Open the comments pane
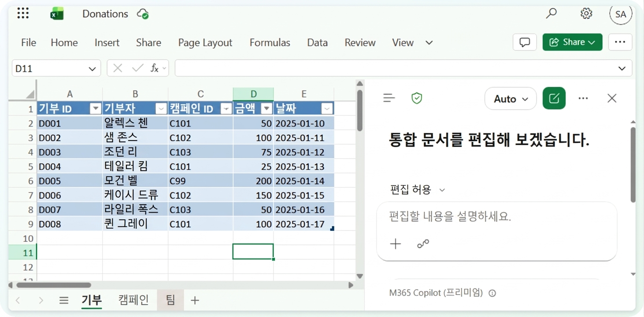 tap(525, 42)
